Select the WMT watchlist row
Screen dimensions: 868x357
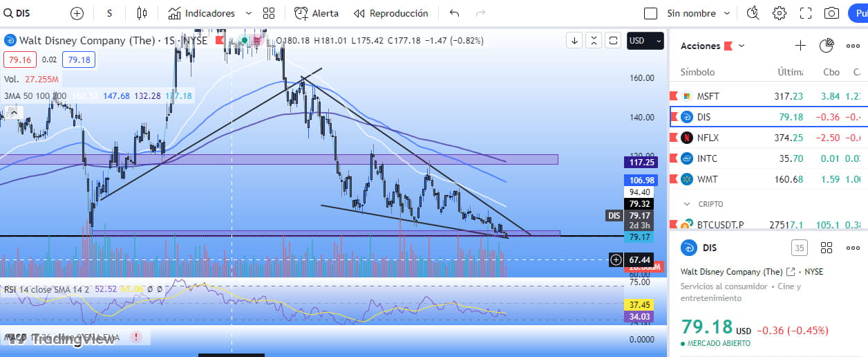point(768,179)
